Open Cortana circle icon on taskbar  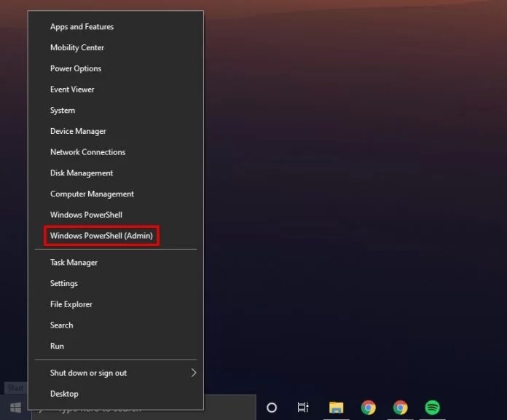coord(272,408)
